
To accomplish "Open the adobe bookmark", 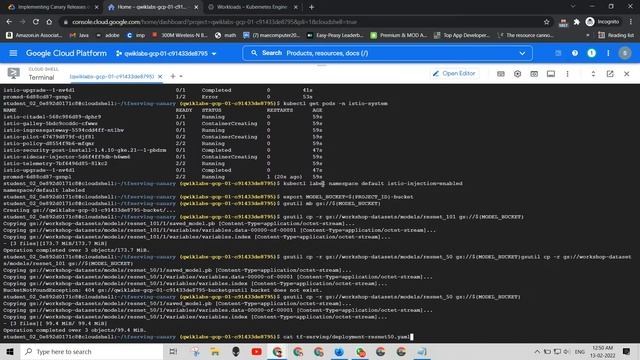I will [108, 36].
